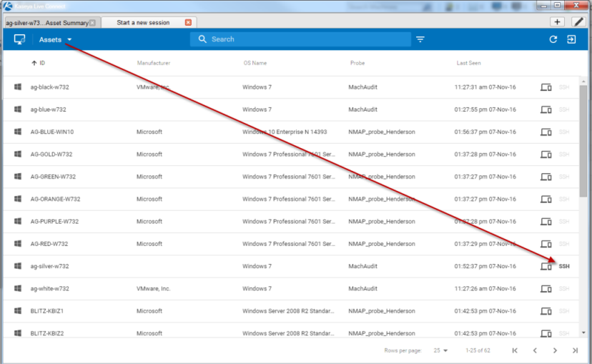Open remote control for AG-RED-W732
Screen dimensions: 592x364
coord(546,244)
